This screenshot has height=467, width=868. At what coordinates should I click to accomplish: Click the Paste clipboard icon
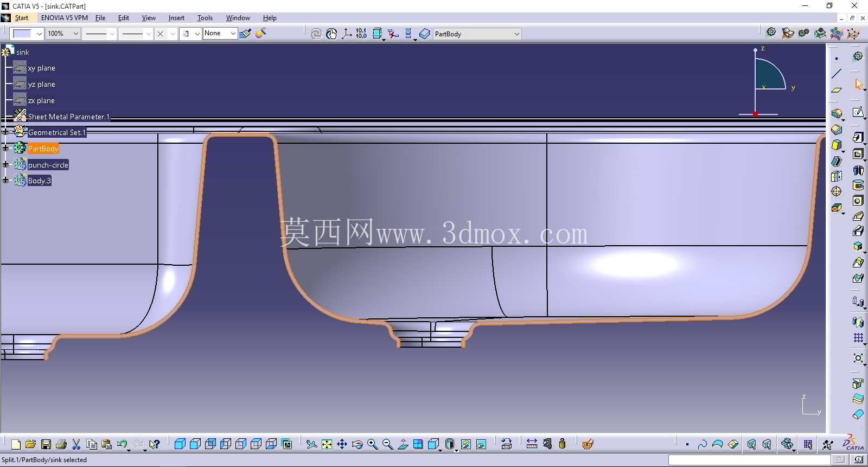107,444
